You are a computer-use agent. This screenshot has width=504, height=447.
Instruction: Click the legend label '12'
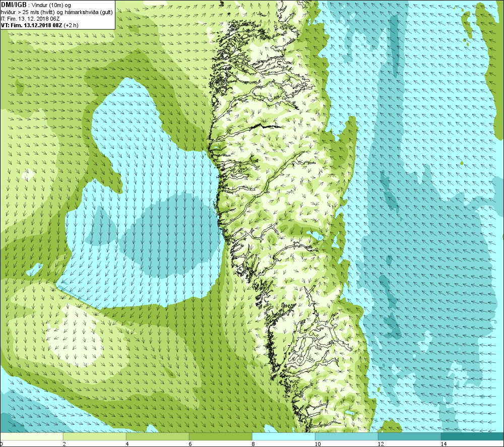coord(381,444)
